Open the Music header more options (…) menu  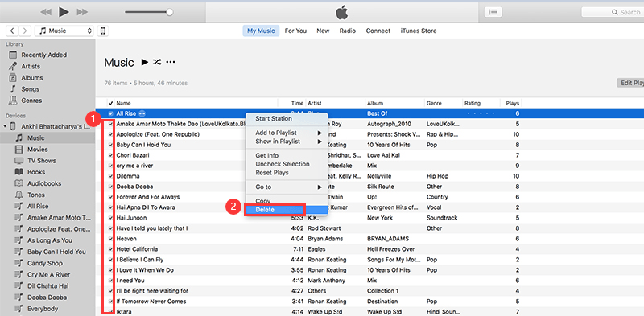171,62
